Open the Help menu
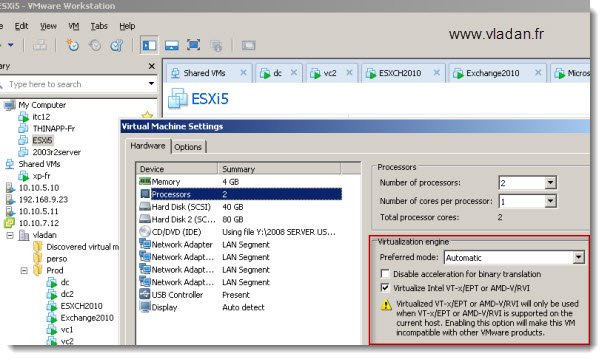 (127, 26)
